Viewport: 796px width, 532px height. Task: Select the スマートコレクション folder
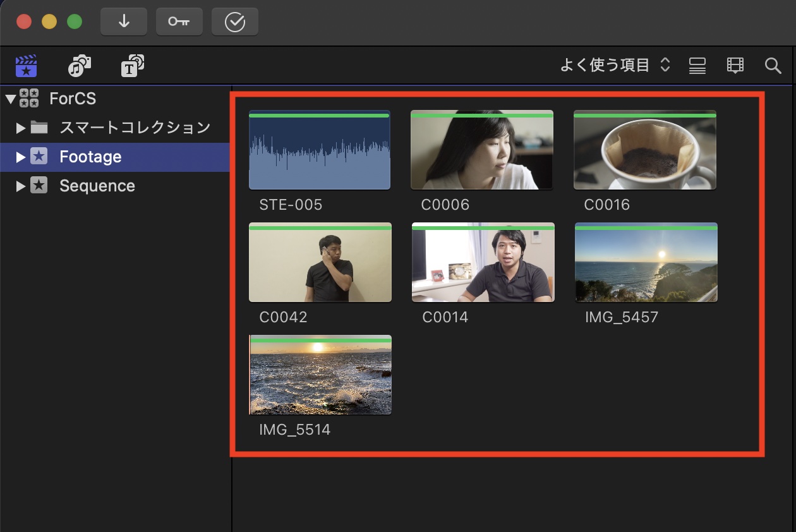click(x=135, y=128)
